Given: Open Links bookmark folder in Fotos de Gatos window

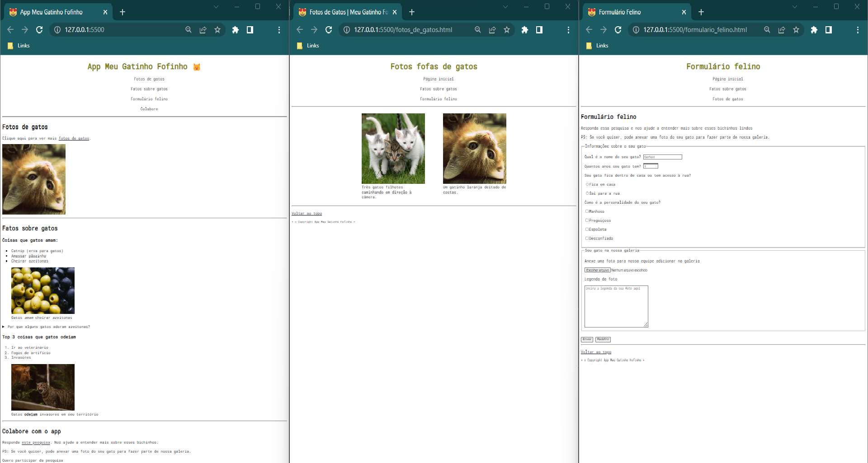Looking at the screenshot, I should pos(308,46).
